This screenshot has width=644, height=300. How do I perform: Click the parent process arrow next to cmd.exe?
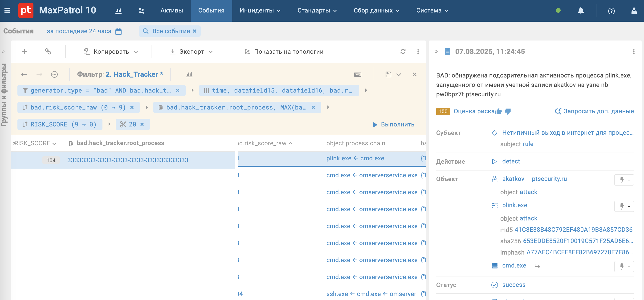pyautogui.click(x=537, y=266)
